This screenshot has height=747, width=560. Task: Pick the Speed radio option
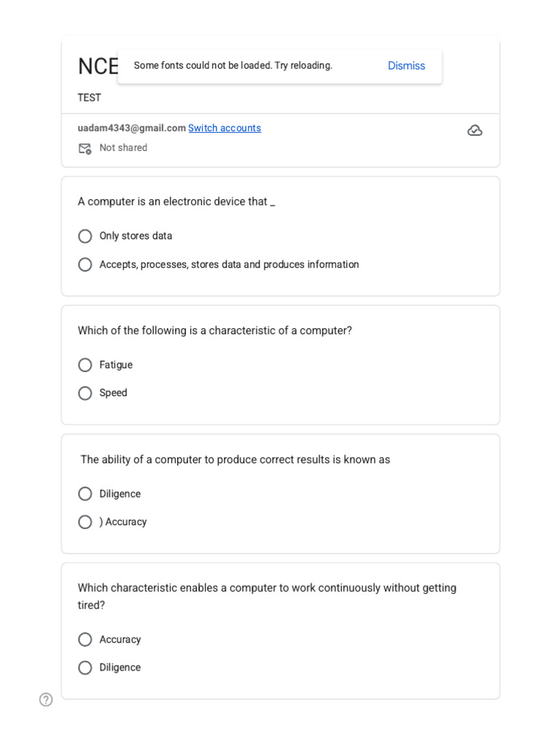pos(85,393)
